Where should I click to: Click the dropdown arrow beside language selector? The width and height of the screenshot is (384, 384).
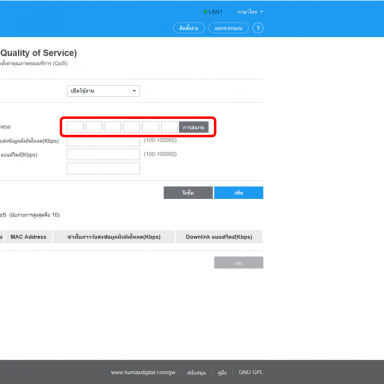[262, 12]
